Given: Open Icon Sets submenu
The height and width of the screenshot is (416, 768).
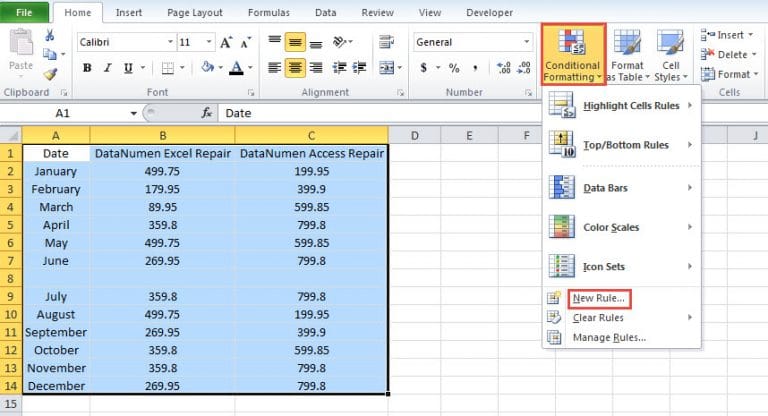Looking at the screenshot, I should [622, 267].
